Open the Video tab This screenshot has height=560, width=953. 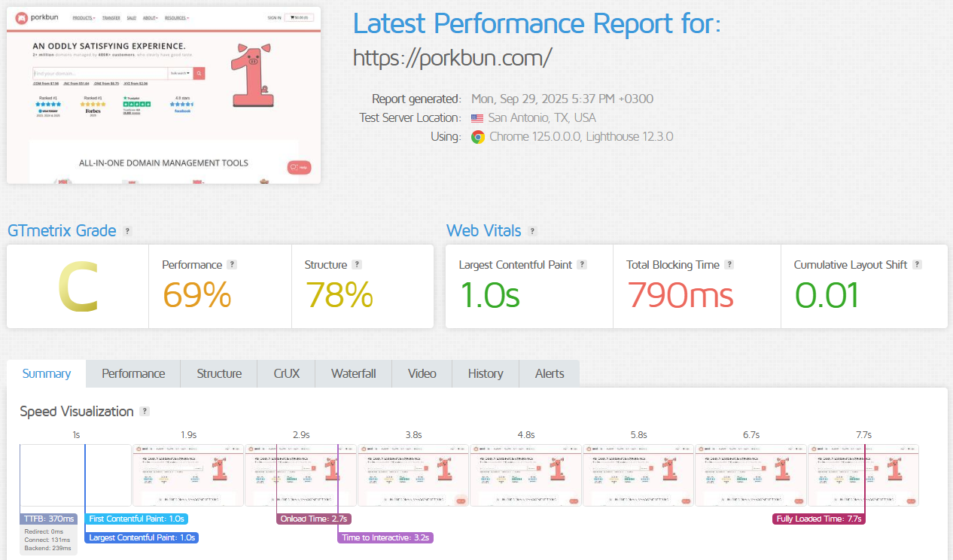pyautogui.click(x=422, y=373)
